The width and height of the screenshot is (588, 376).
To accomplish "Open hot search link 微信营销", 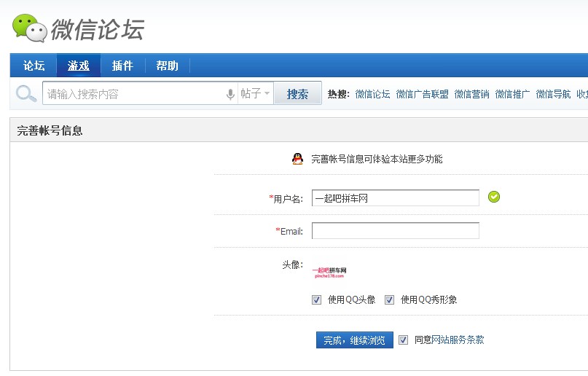I will click(471, 94).
